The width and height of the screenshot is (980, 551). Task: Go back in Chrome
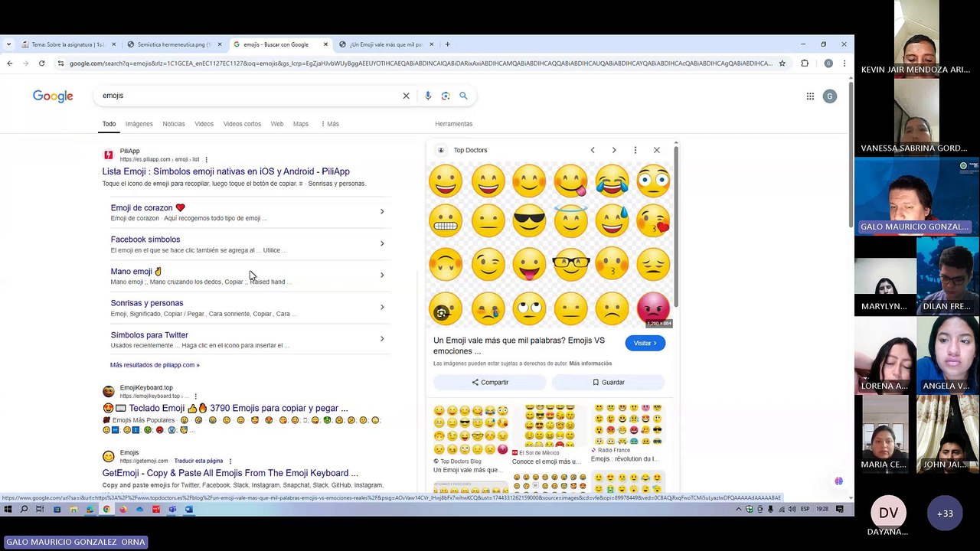(x=9, y=64)
